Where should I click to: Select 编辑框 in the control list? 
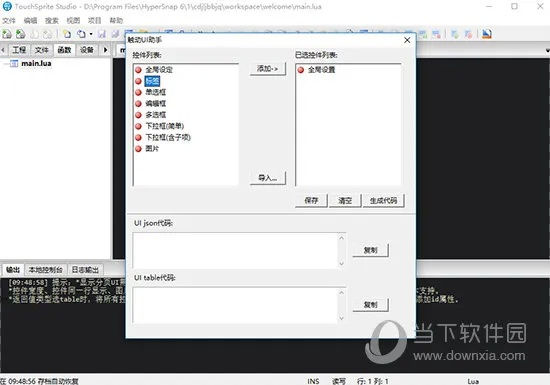click(156, 103)
